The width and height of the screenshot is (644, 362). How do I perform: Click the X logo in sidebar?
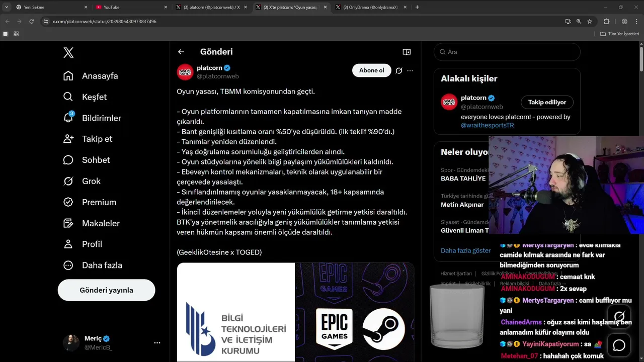pyautogui.click(x=68, y=52)
